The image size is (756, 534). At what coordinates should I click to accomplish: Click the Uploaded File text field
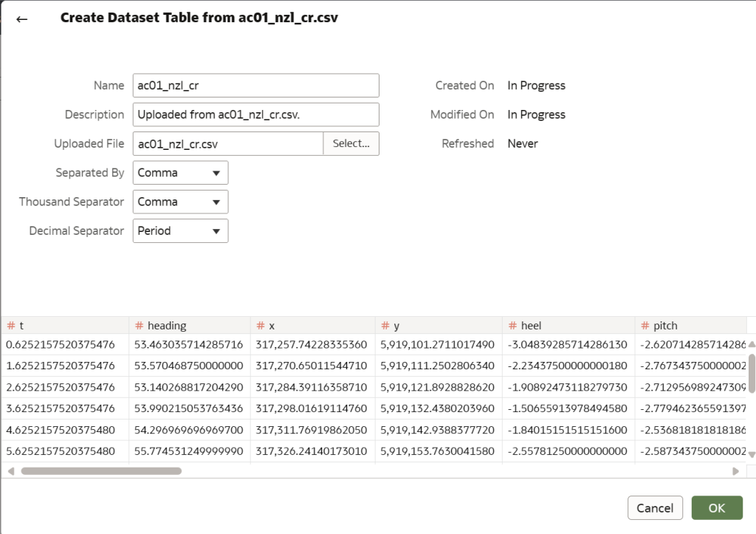coord(228,144)
